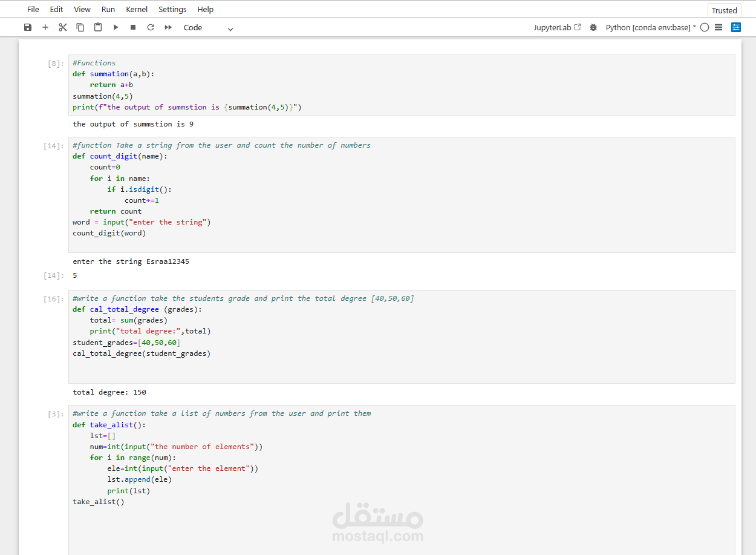Open the Settings menu
The height and width of the screenshot is (555, 756).
(172, 9)
